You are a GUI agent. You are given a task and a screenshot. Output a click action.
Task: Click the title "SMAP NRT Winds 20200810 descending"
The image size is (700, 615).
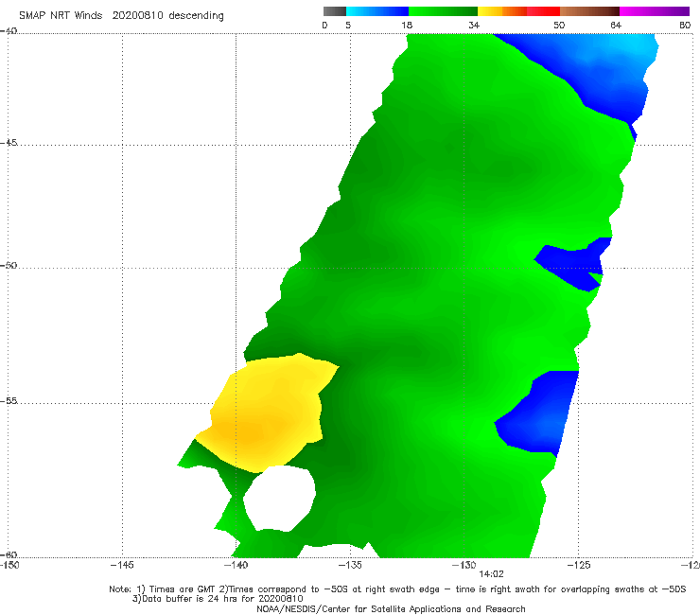(x=121, y=16)
